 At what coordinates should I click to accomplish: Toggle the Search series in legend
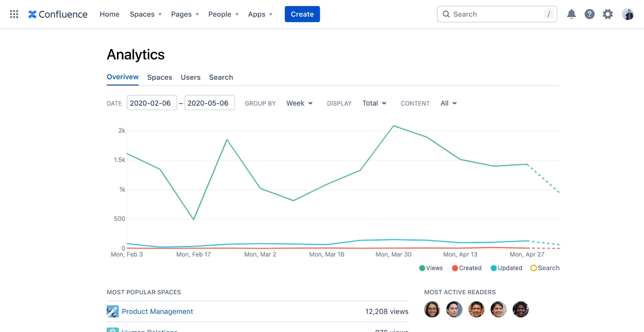(545, 268)
